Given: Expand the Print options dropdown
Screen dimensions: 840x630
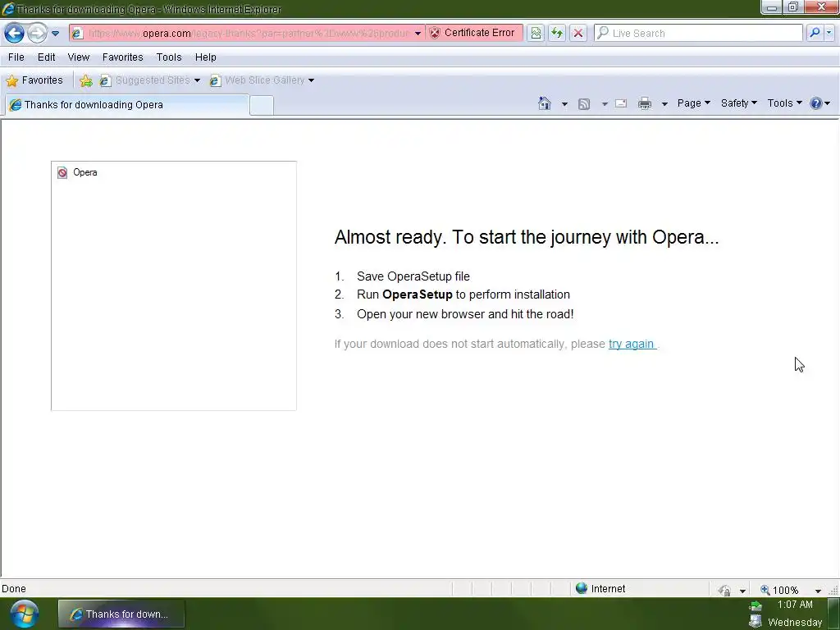Looking at the screenshot, I should pyautogui.click(x=664, y=104).
